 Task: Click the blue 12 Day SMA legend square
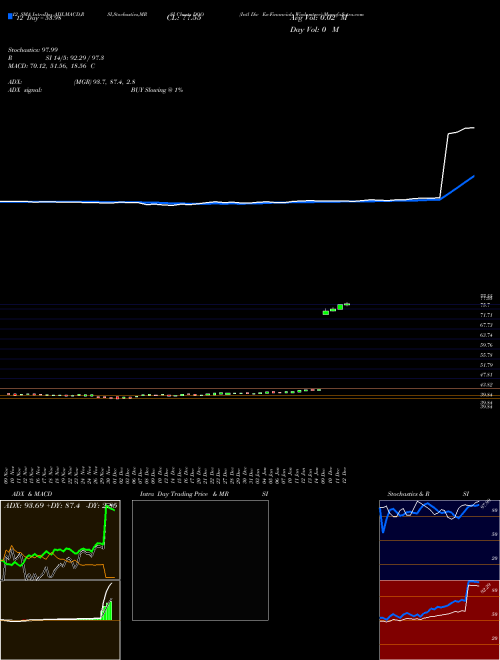[x=10, y=17]
